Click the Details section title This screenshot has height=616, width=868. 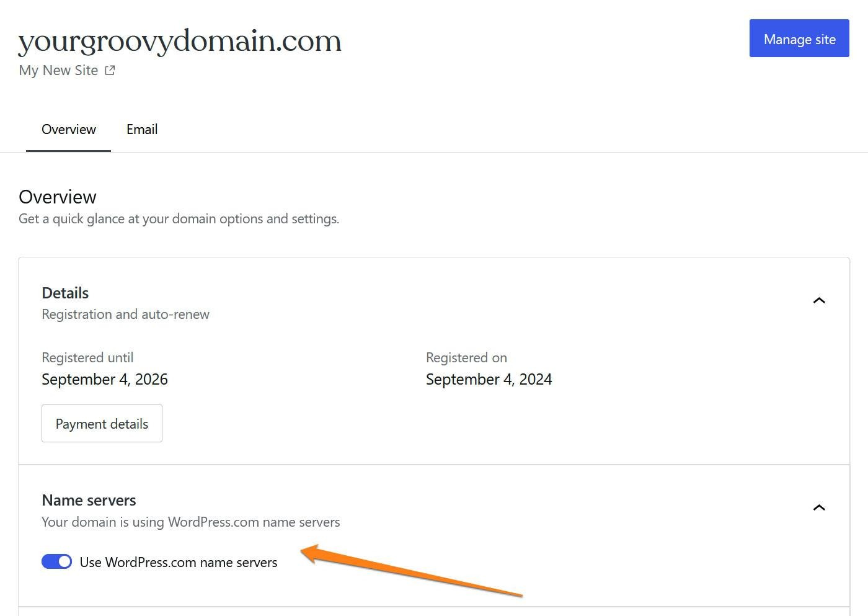[65, 293]
